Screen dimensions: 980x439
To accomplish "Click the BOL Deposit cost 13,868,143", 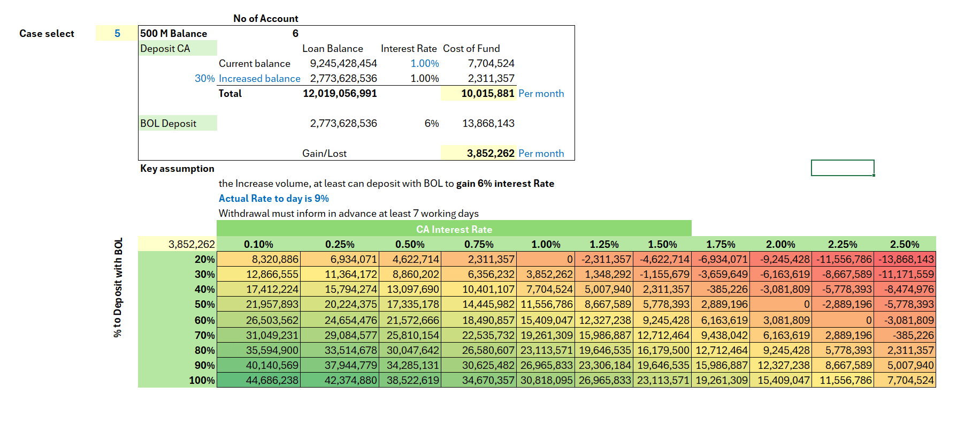I will [488, 123].
